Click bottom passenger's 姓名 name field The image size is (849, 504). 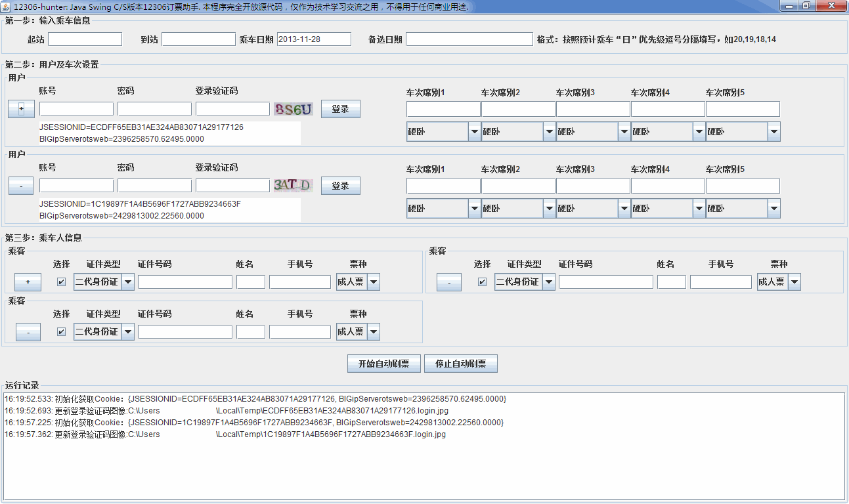[251, 332]
